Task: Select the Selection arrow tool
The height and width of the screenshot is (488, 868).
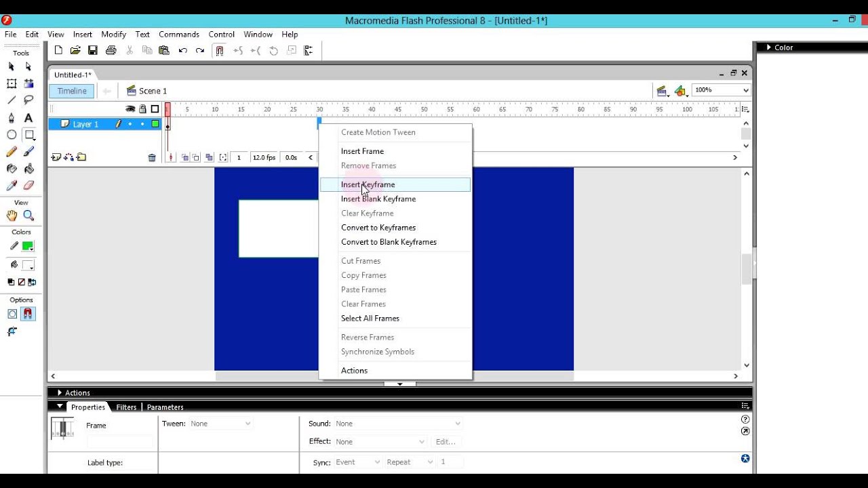Action: 12,66
